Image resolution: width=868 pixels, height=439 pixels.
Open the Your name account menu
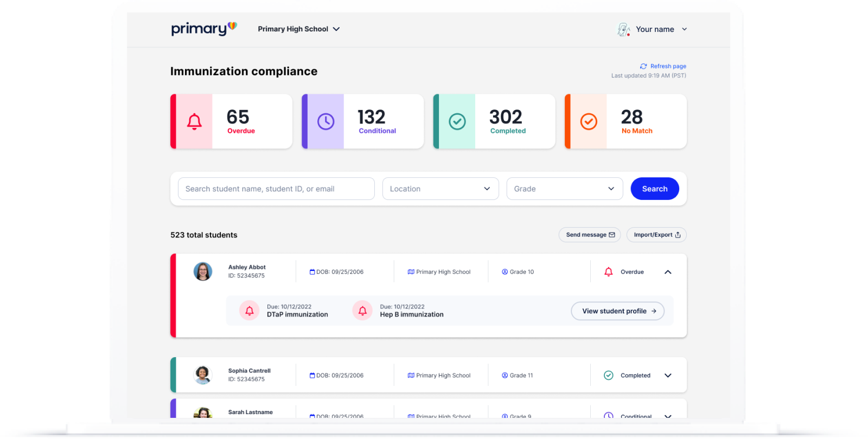(x=661, y=29)
